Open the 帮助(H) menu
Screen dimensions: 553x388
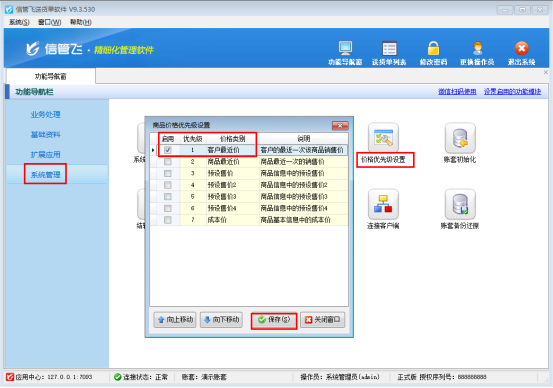coord(80,22)
